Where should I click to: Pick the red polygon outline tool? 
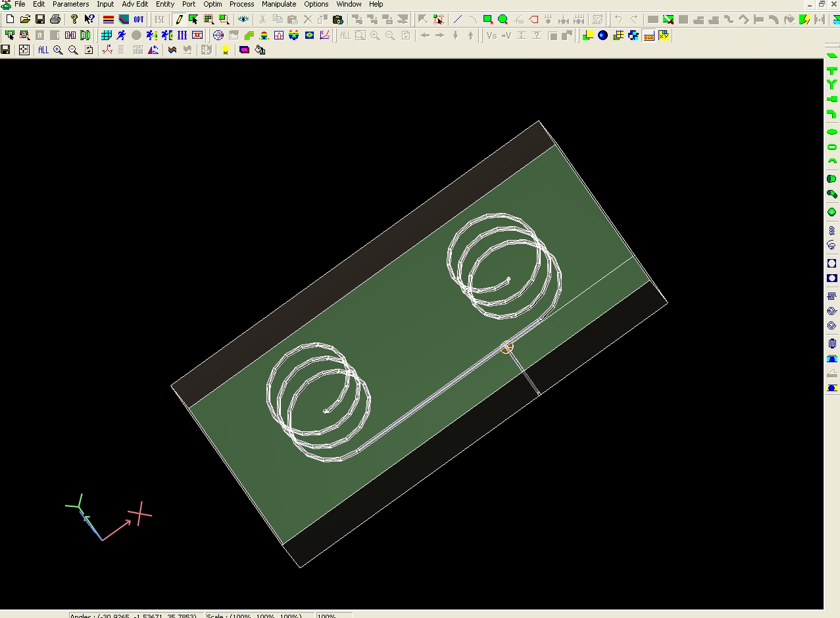(533, 20)
